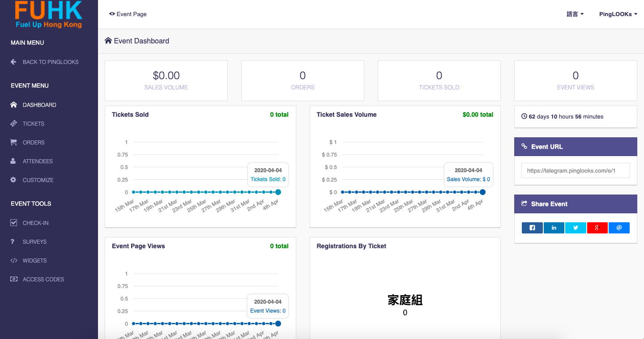This screenshot has width=644, height=339.
Task: Select Dashboard in the event menu
Action: (x=39, y=105)
